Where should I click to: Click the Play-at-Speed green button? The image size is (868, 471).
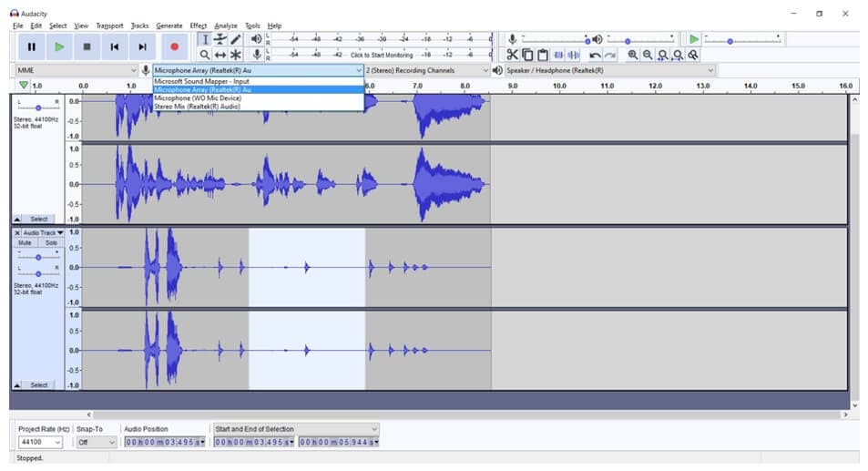tap(694, 39)
